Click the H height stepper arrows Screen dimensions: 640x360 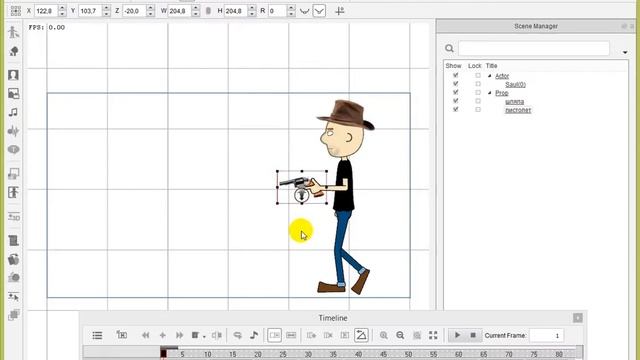[252, 11]
